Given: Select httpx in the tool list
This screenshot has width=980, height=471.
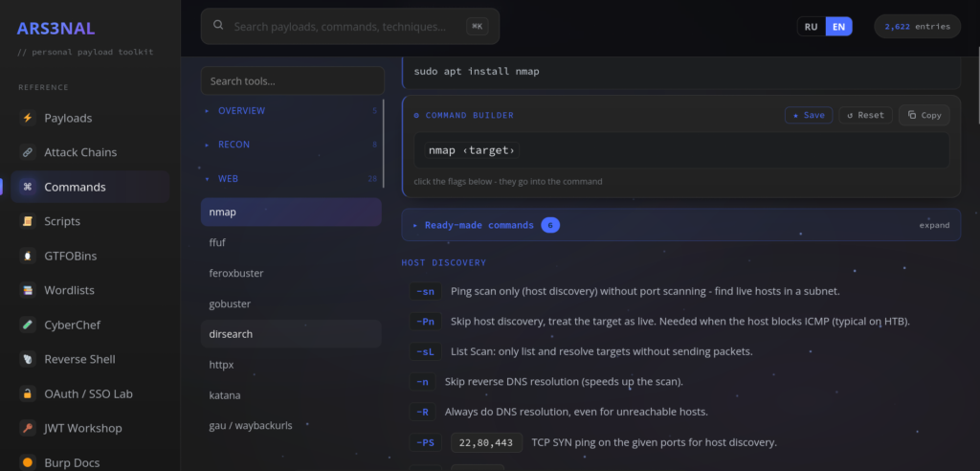Looking at the screenshot, I should pyautogui.click(x=291, y=365).
